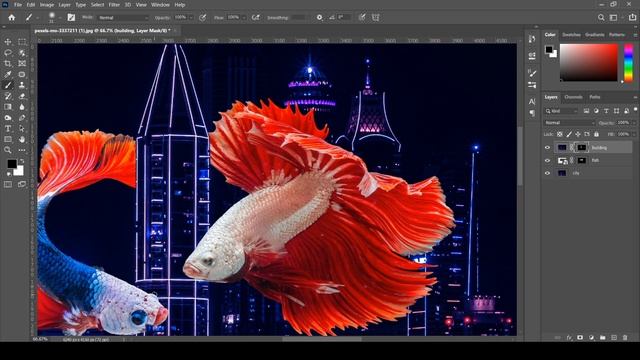The image size is (640, 360).
Task: Select the Hand tool
Action: point(22,139)
